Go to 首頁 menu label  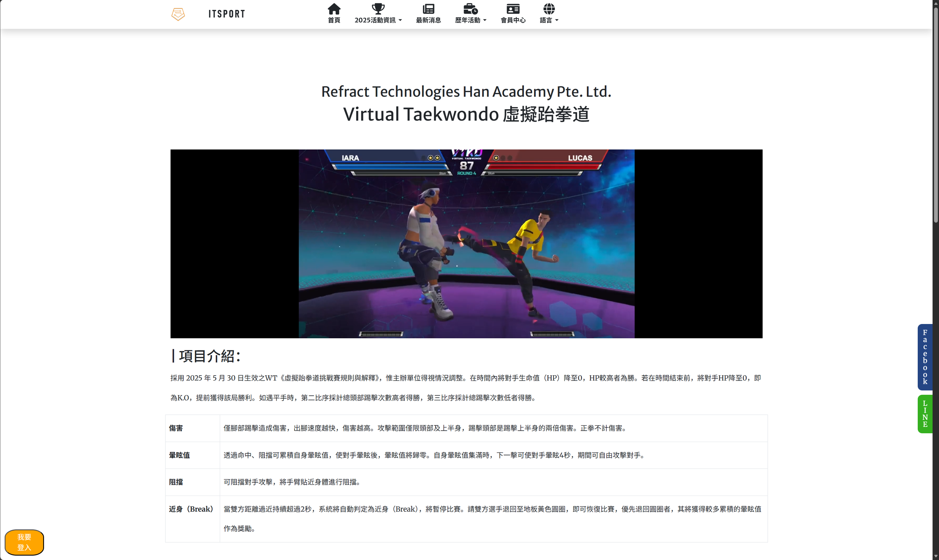click(334, 20)
